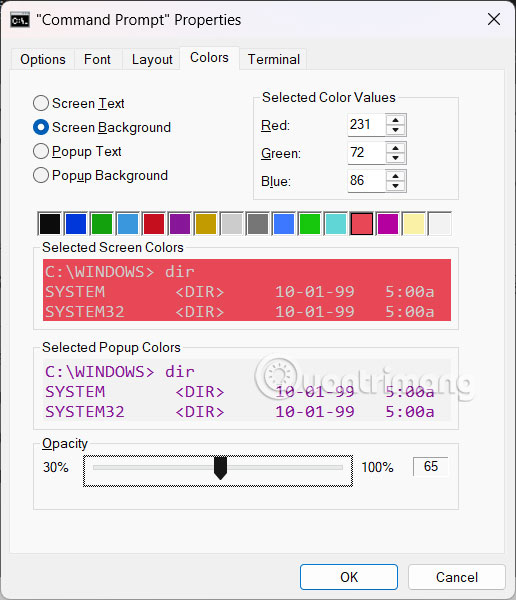Pick the cyan color swatch
The height and width of the screenshot is (600, 516).
point(336,224)
